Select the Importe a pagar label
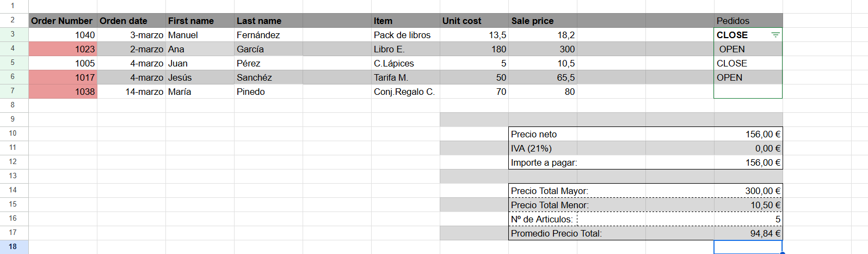Image resolution: width=868 pixels, height=254 pixels. coord(544,162)
